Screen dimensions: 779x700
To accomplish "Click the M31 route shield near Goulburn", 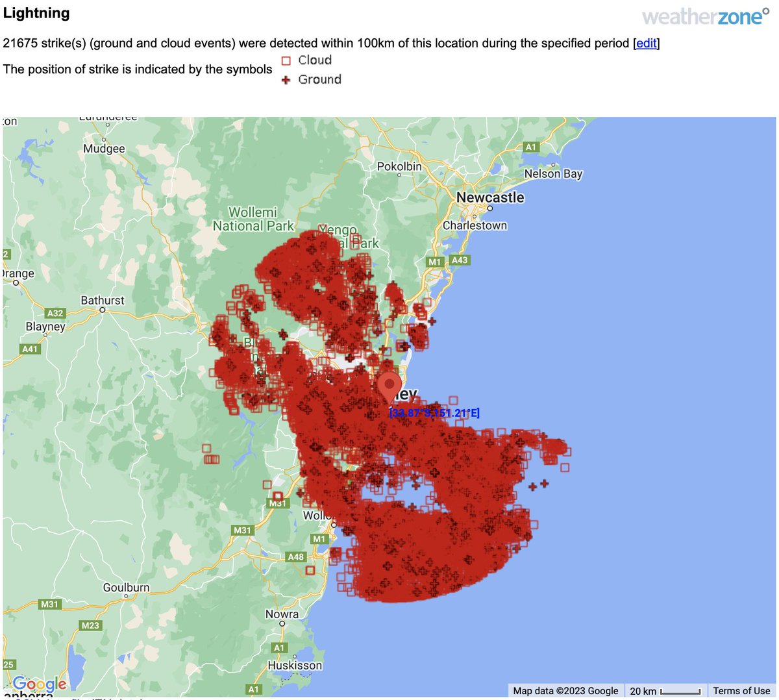I will [50, 605].
